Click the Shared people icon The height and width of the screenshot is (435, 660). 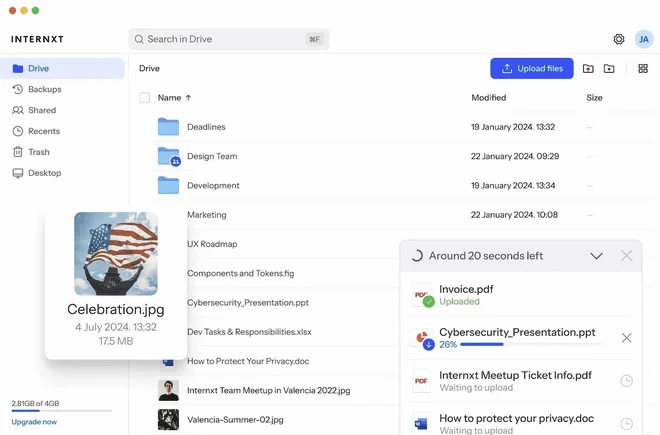[x=18, y=110]
